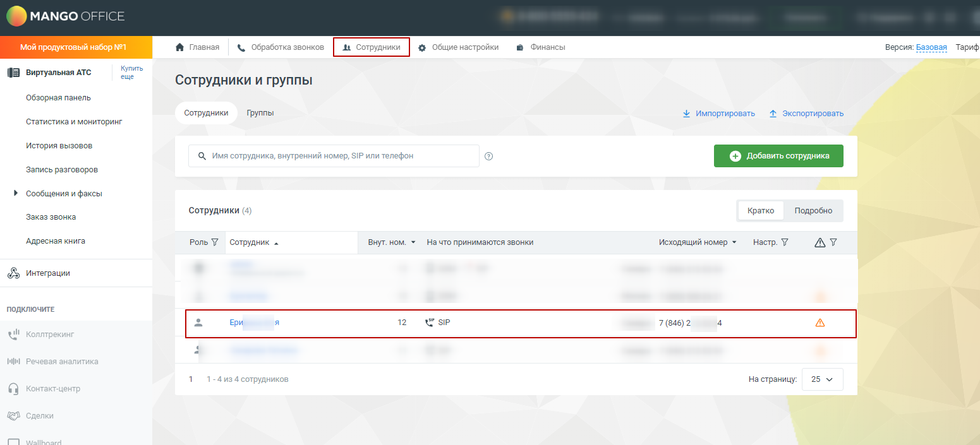The image size is (980, 445).
Task: Click the employee search field
Action: pyautogui.click(x=334, y=156)
